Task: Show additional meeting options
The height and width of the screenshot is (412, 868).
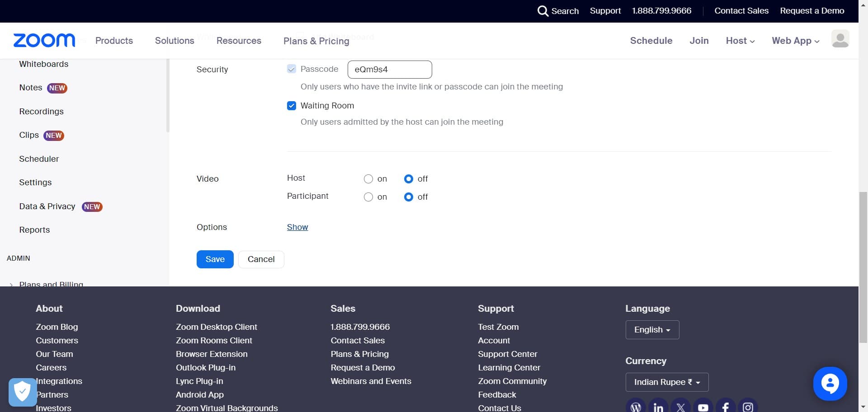Action: (297, 227)
